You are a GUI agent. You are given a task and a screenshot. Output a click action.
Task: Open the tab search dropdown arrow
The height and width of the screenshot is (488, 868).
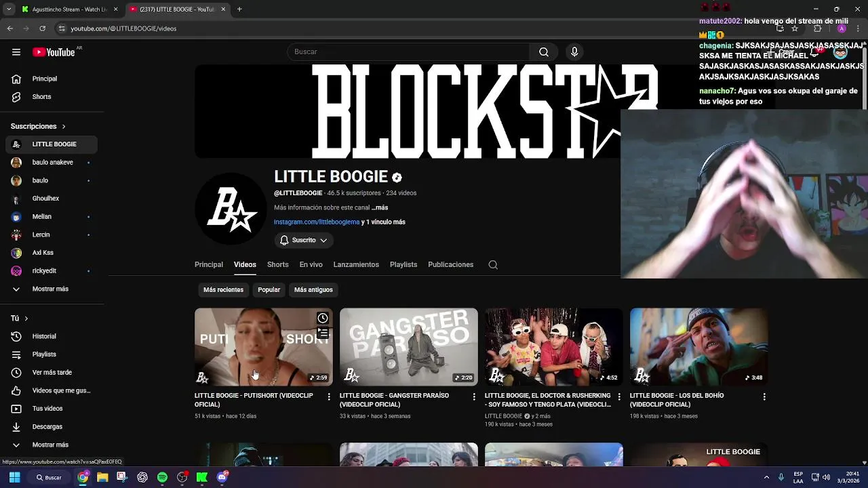9,9
